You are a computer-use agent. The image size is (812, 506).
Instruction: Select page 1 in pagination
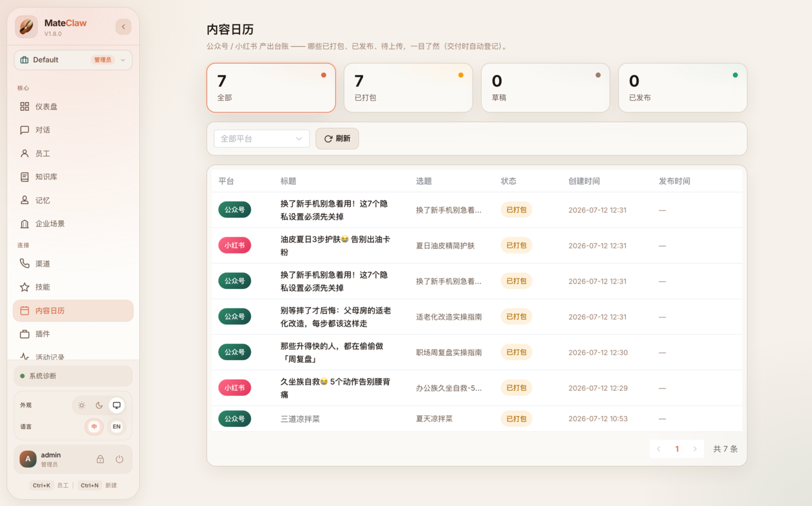pos(677,449)
